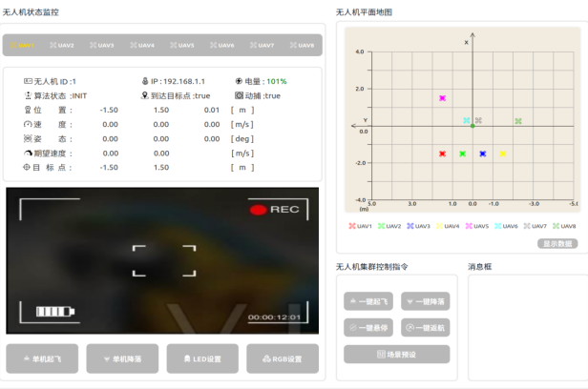Click the battery indicator in video feed
Image resolution: width=588 pixels, height=389 pixels.
pyautogui.click(x=55, y=311)
